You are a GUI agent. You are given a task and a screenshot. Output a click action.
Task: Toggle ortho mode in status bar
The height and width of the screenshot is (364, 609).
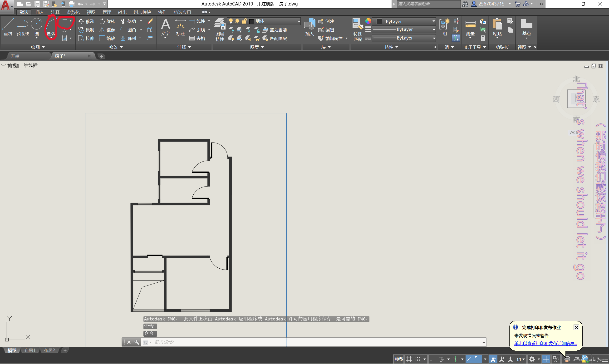click(x=432, y=359)
